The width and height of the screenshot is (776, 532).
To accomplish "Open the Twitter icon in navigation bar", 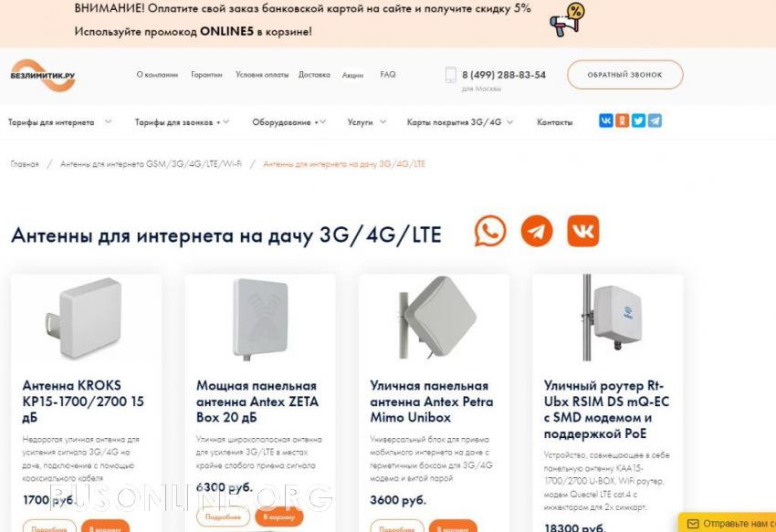I will click(x=638, y=120).
